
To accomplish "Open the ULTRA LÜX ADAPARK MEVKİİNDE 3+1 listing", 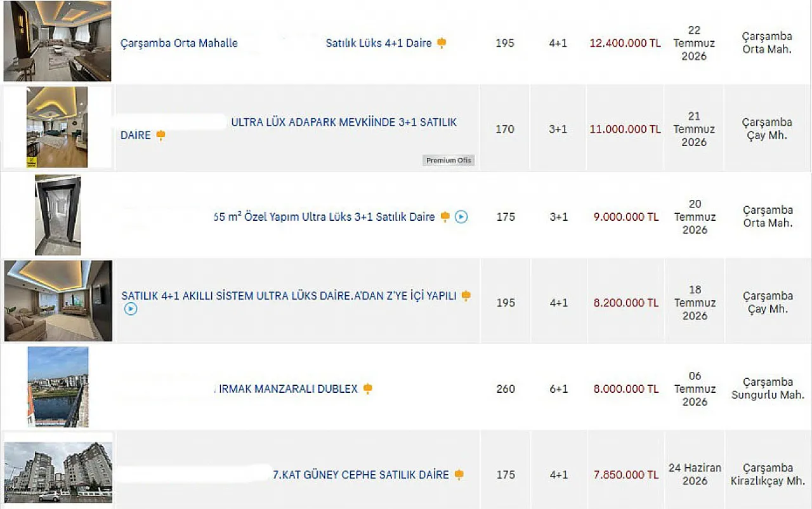I will click(344, 122).
